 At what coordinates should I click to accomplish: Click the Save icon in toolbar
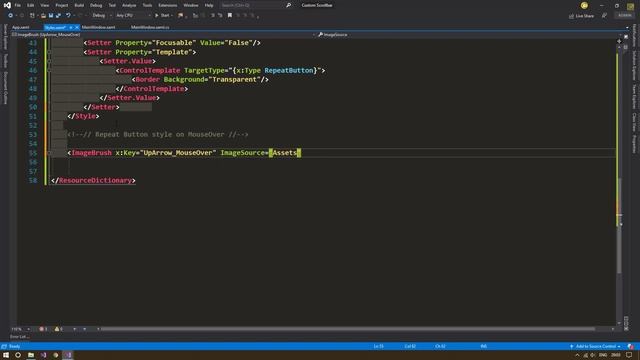pos(51,16)
